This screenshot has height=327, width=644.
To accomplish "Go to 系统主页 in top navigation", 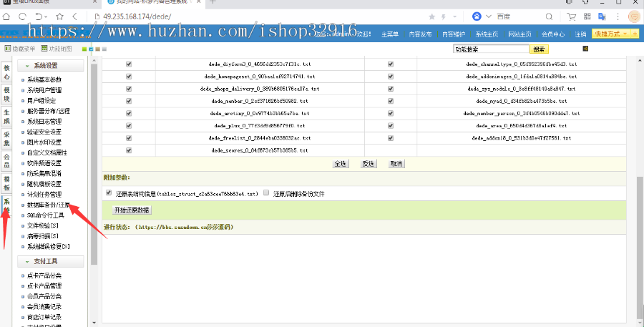I will [487, 34].
